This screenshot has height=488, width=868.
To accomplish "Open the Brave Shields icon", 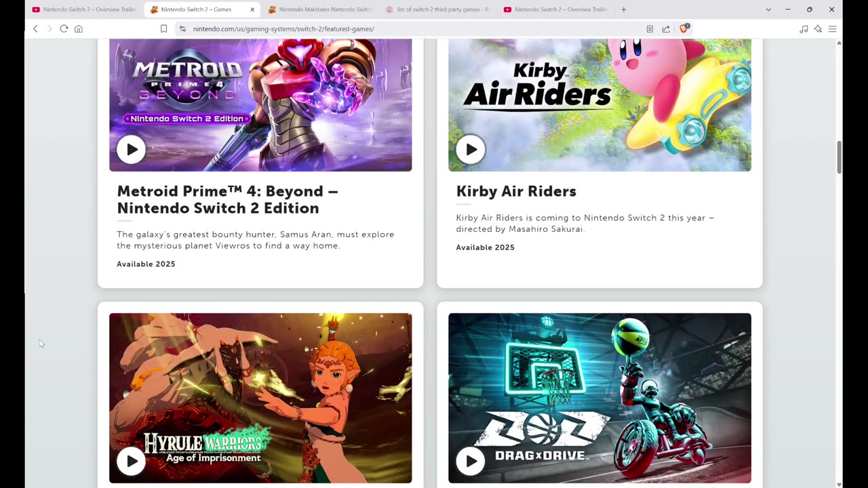I will (x=684, y=28).
